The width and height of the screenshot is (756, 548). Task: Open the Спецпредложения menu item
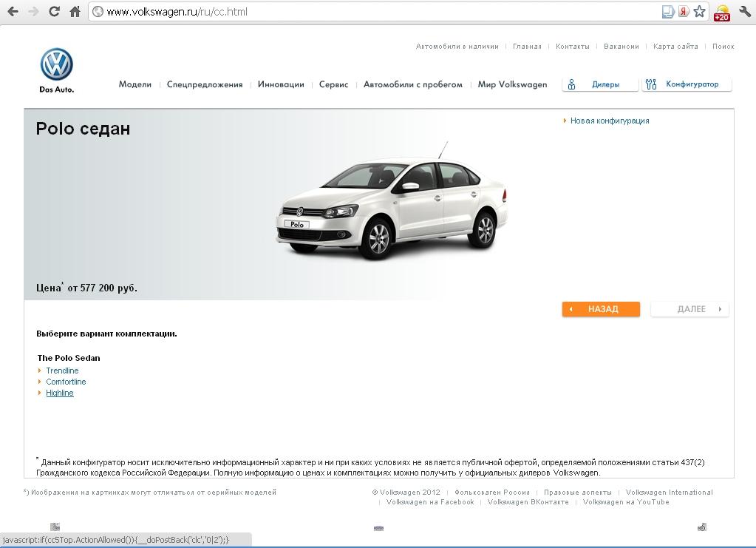point(205,84)
